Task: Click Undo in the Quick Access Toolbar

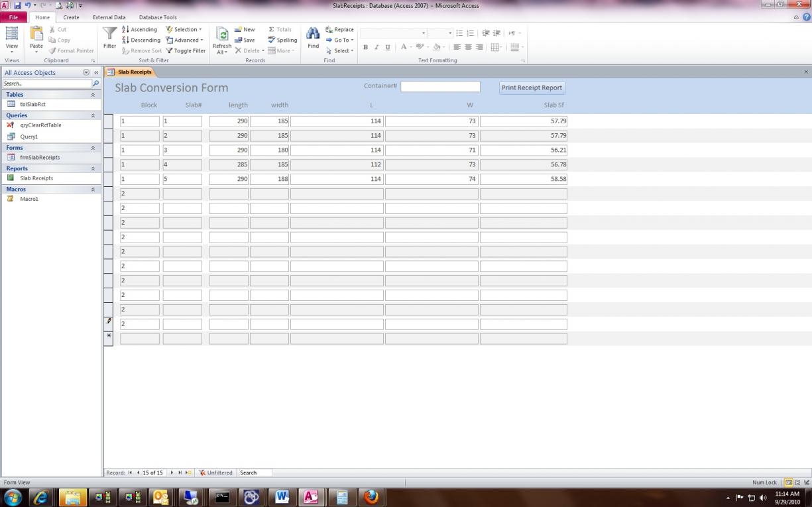Action: (x=29, y=5)
